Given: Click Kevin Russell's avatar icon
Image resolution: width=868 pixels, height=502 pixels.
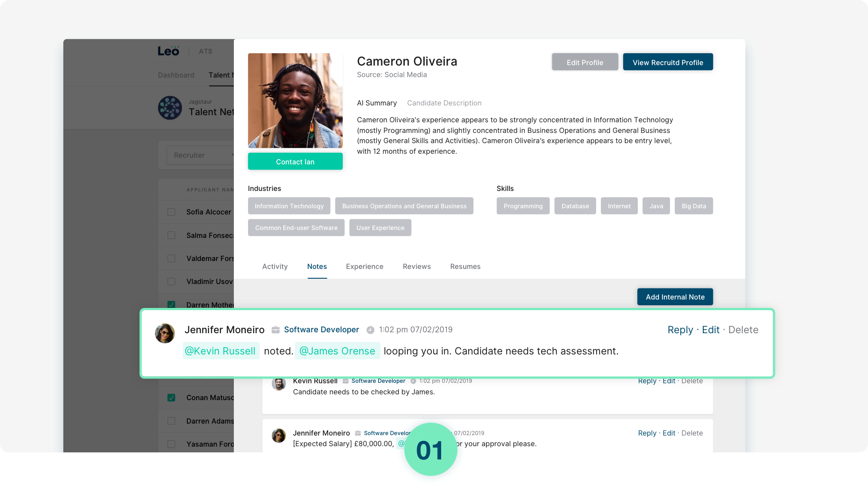Looking at the screenshot, I should click(279, 384).
